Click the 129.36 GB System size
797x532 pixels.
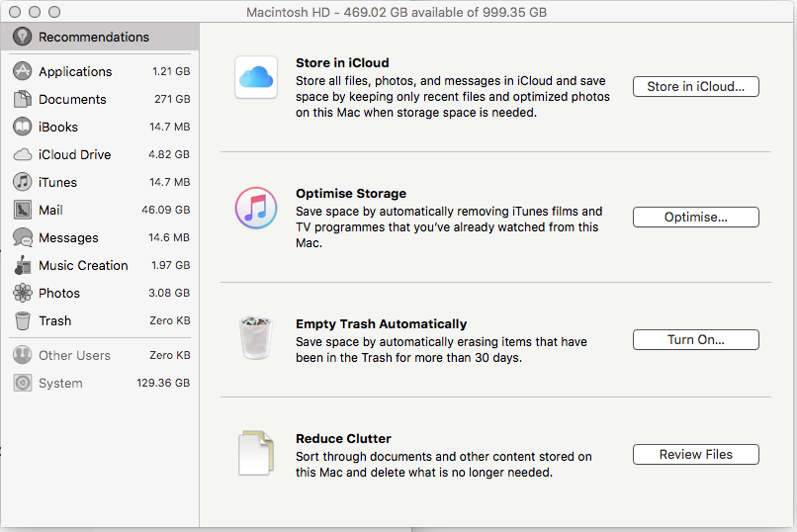[x=163, y=383]
